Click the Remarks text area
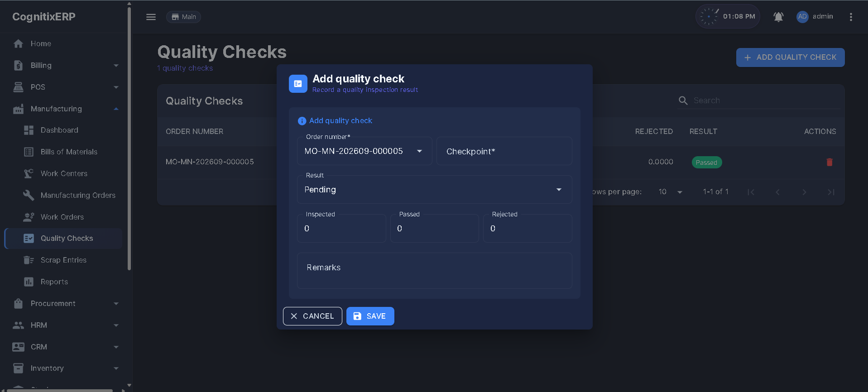Image resolution: width=868 pixels, height=392 pixels. [434, 271]
